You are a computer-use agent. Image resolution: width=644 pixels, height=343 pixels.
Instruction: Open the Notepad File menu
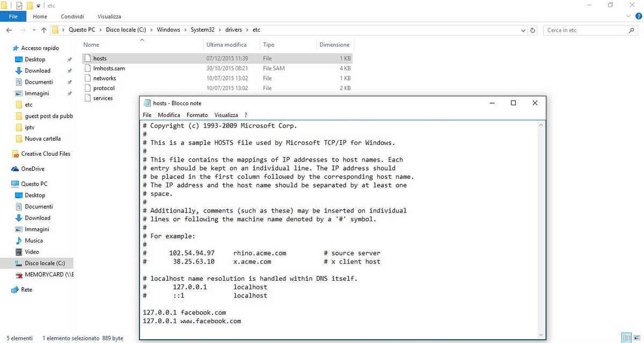[x=147, y=115]
